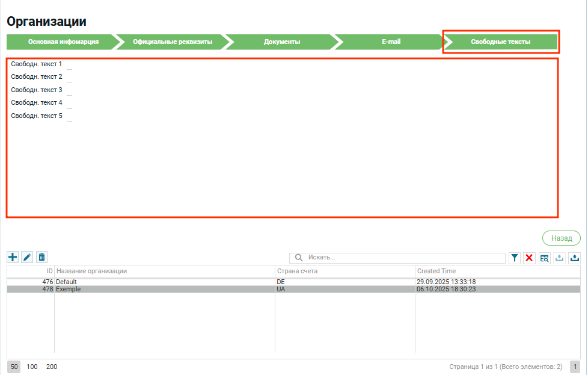
Task: Click into the Искать search field
Action: click(x=403, y=258)
